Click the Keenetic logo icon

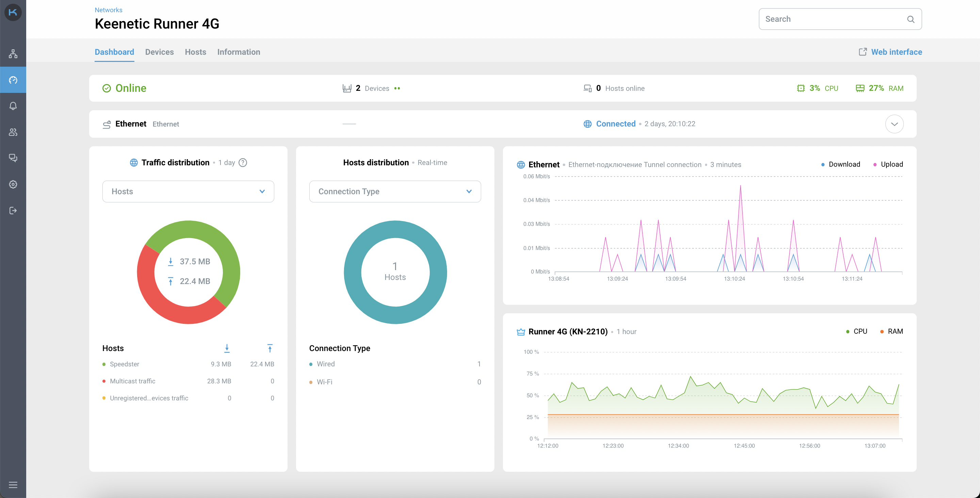(13, 13)
